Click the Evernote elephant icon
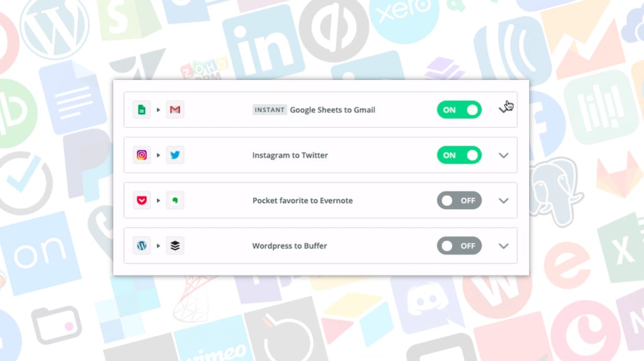 pyautogui.click(x=175, y=200)
